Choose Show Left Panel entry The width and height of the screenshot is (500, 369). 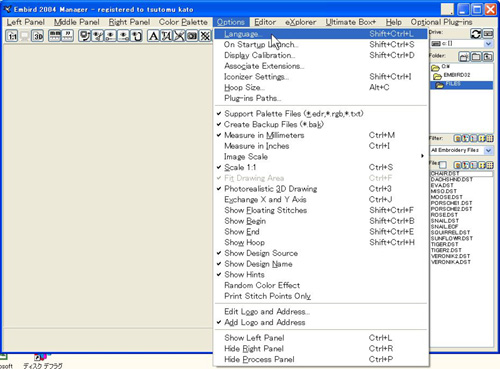pos(320,338)
